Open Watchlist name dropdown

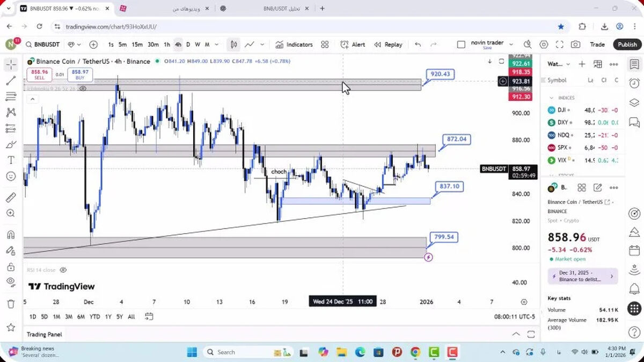pyautogui.click(x=559, y=64)
